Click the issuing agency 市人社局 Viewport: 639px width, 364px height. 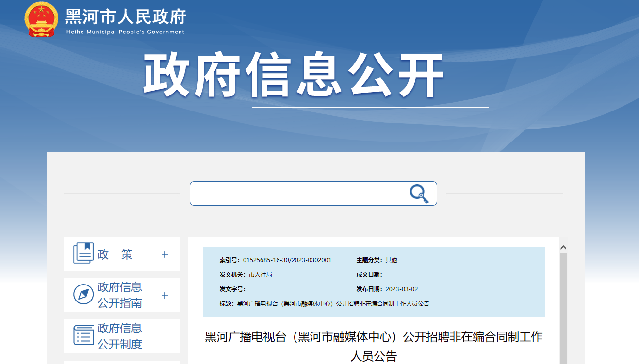point(260,275)
